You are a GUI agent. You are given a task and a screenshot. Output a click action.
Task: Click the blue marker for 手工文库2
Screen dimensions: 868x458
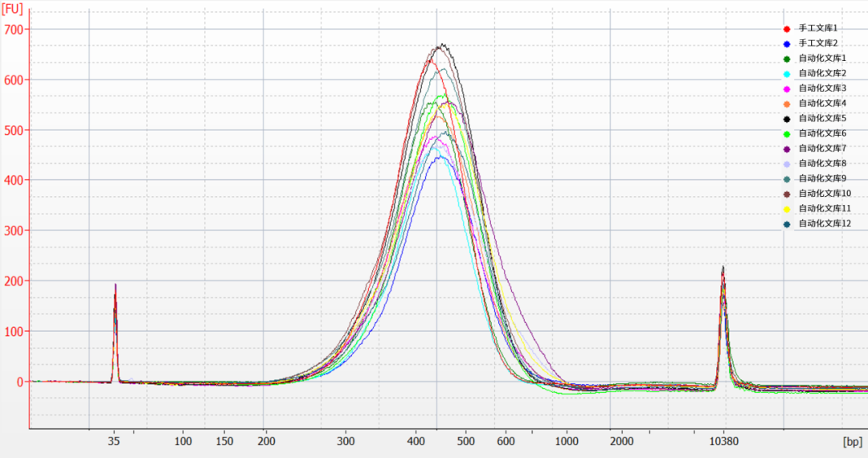[x=787, y=43]
